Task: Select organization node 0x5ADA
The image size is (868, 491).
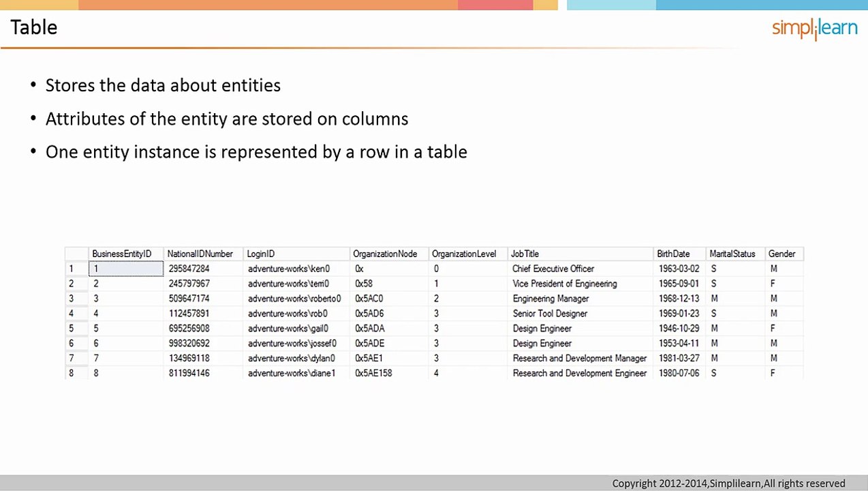Action: (x=370, y=329)
